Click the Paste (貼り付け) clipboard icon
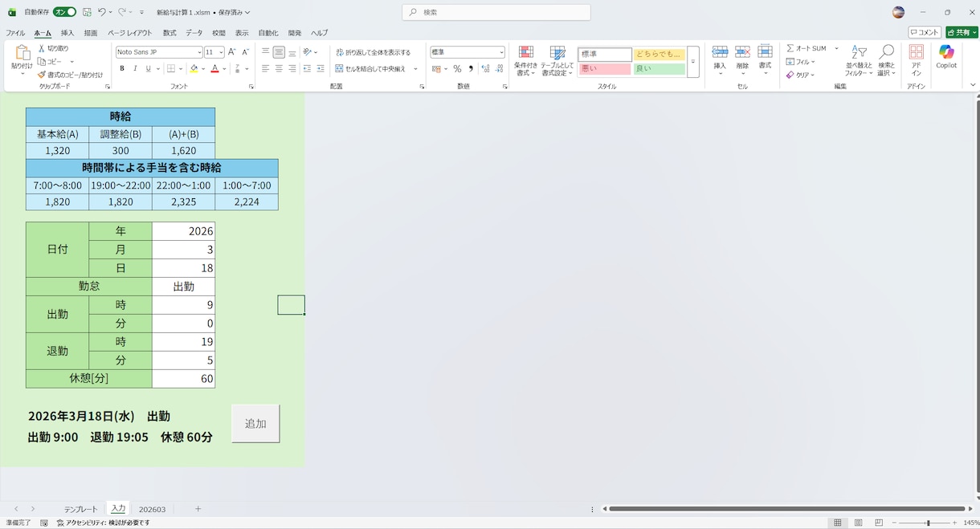 point(22,53)
